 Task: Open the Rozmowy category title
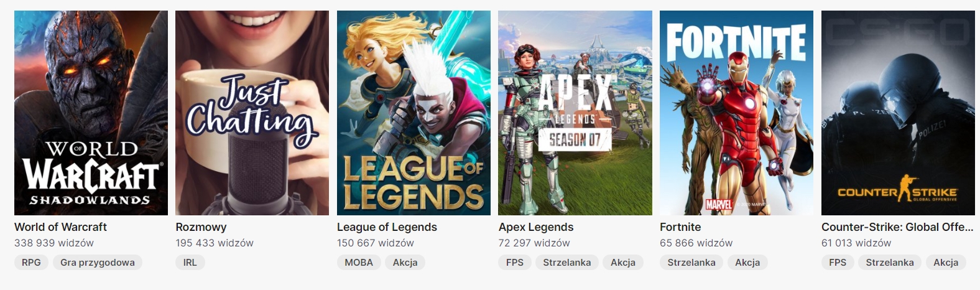coord(201,227)
